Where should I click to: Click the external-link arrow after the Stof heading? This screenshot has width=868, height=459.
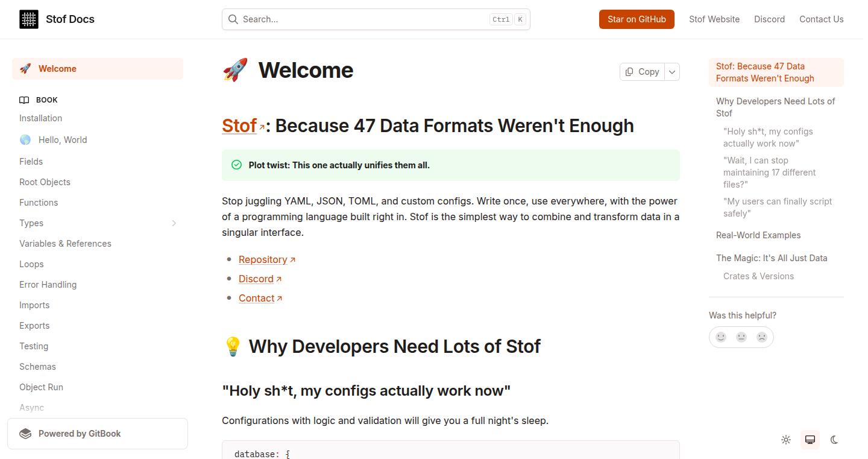click(262, 127)
